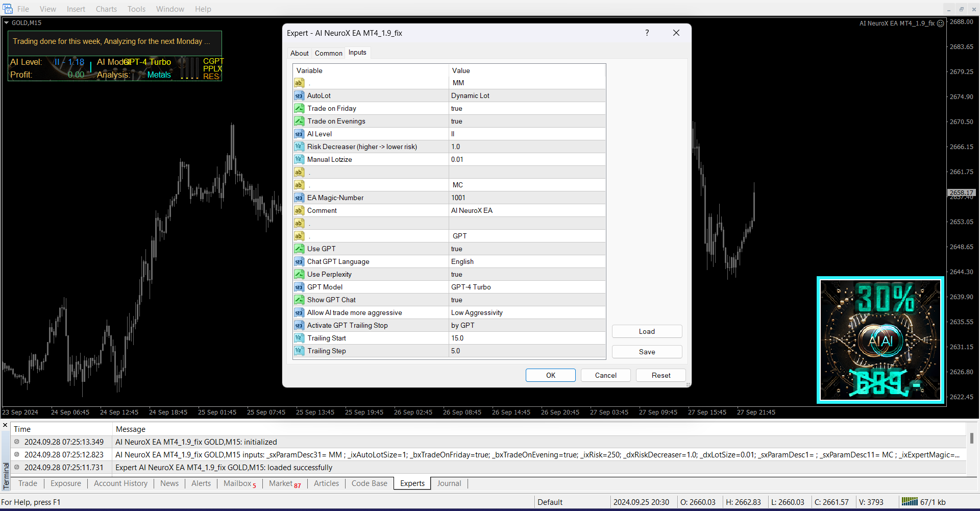This screenshot has width=980, height=511.
Task: Switch to the Common tab
Action: point(328,53)
